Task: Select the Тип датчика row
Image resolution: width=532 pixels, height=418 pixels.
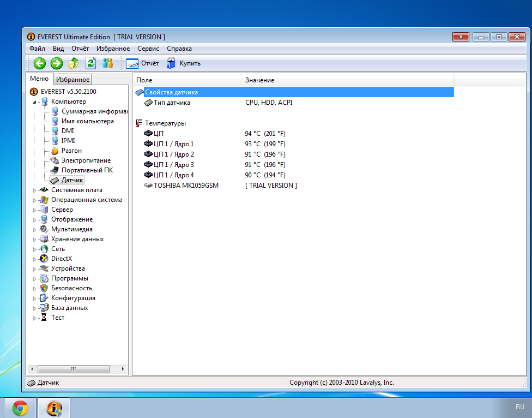Action: pos(294,103)
